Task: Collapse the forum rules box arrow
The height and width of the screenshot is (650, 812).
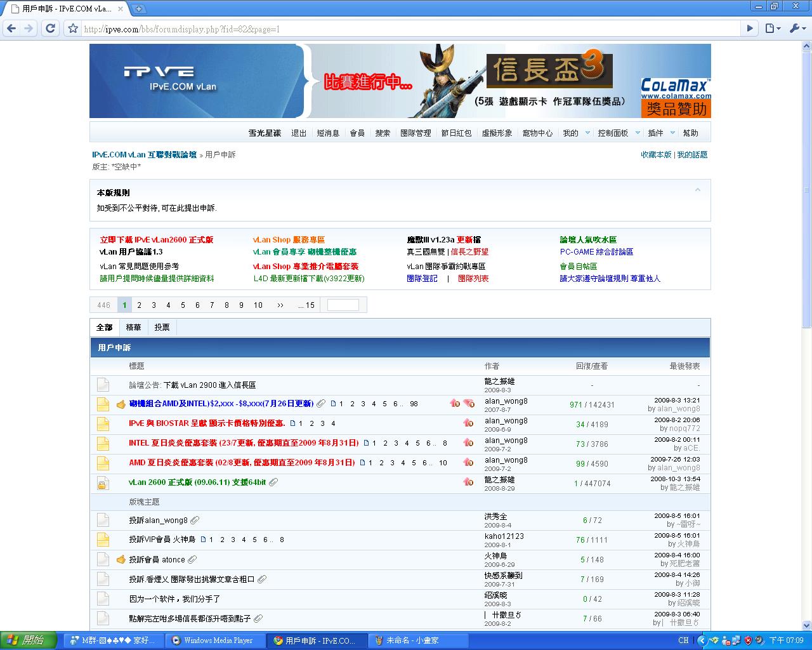Action: coord(698,190)
